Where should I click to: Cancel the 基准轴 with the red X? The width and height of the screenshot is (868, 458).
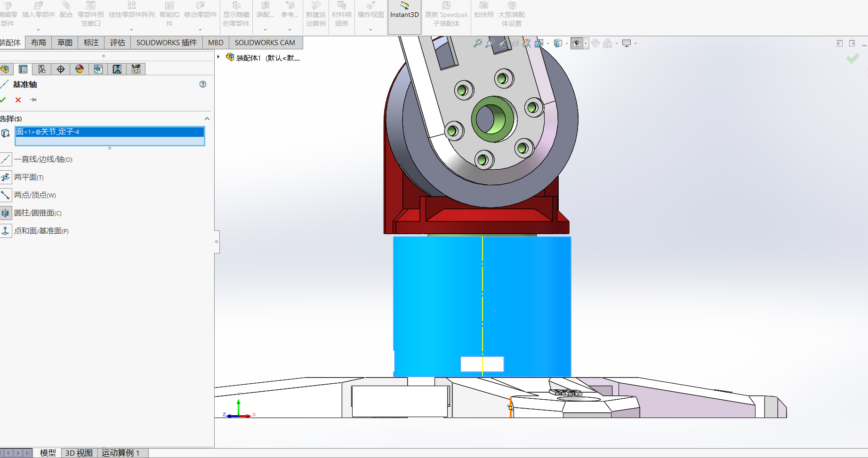(x=18, y=100)
